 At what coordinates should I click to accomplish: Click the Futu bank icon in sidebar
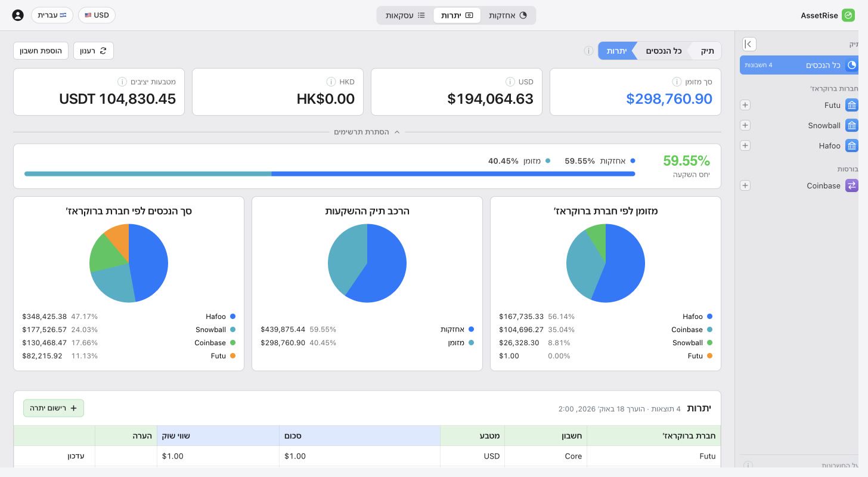pos(852,106)
